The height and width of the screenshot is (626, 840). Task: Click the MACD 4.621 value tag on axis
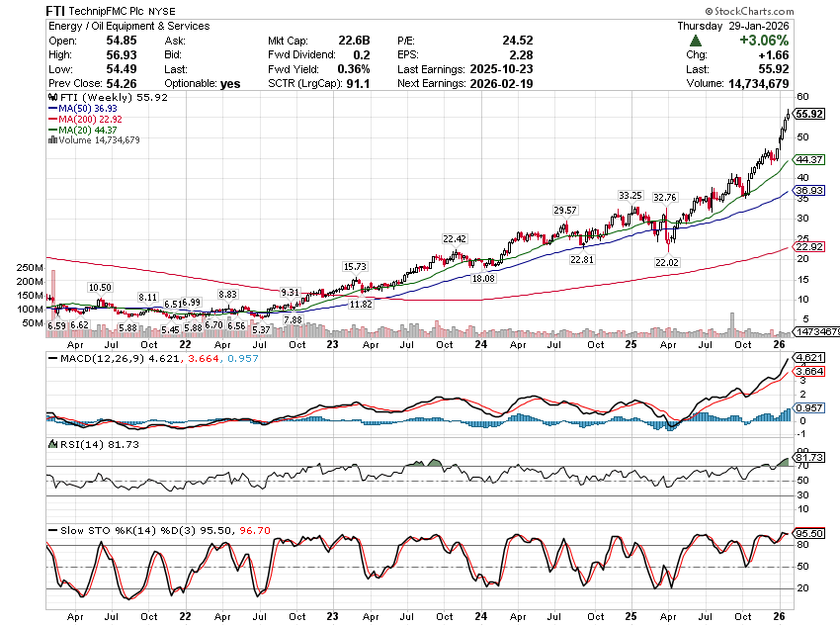click(x=809, y=357)
